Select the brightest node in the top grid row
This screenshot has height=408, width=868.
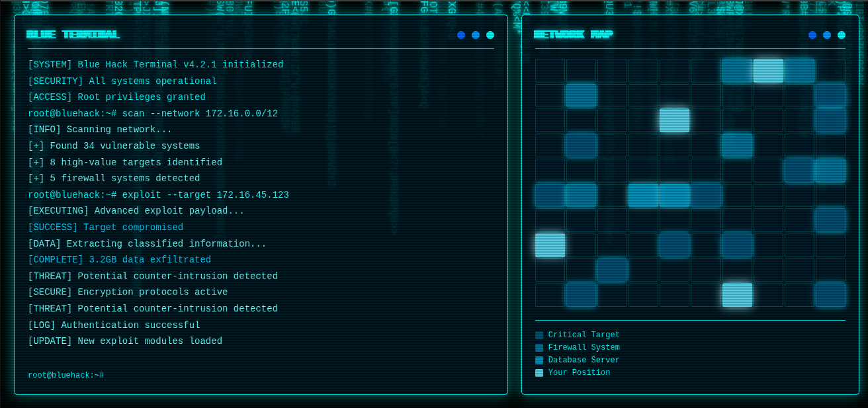tap(768, 71)
